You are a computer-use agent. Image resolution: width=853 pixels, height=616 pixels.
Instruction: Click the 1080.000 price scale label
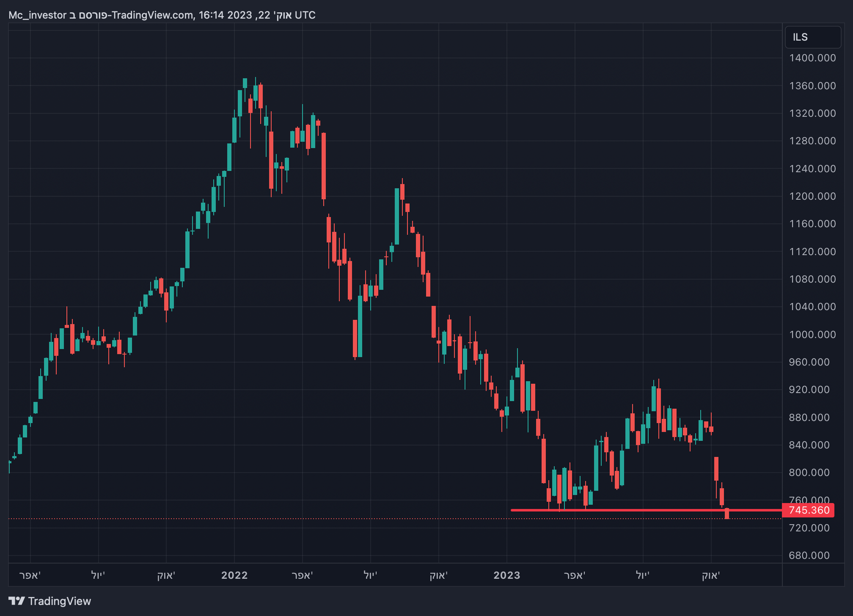812,279
